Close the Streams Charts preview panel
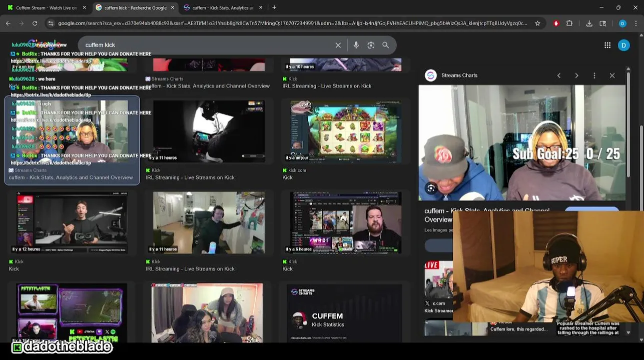The width and height of the screenshot is (644, 360). pyautogui.click(x=612, y=75)
